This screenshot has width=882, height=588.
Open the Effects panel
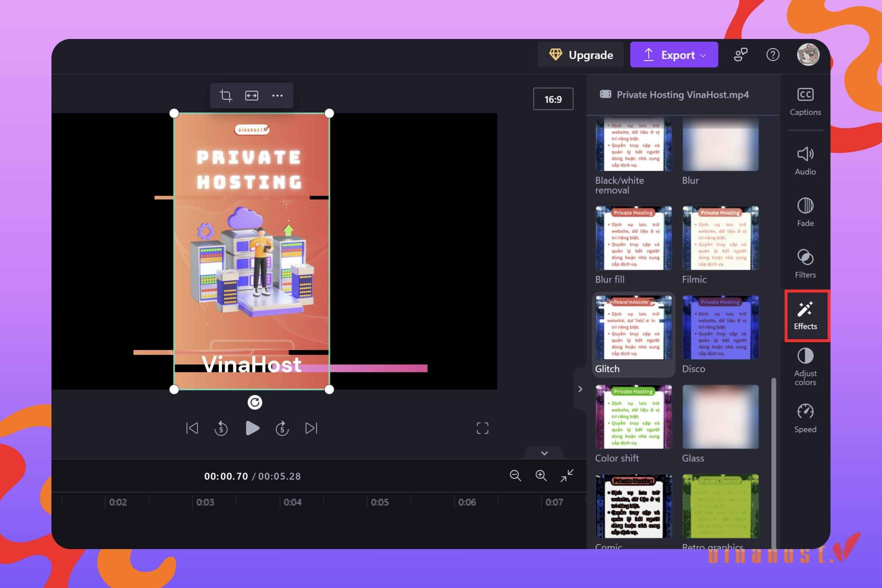point(805,315)
